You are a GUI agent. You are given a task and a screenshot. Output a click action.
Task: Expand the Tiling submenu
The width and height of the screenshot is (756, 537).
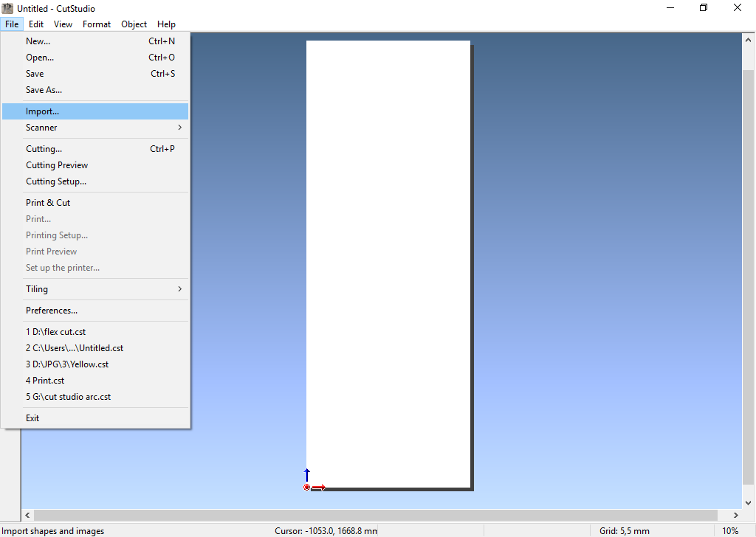(95, 289)
